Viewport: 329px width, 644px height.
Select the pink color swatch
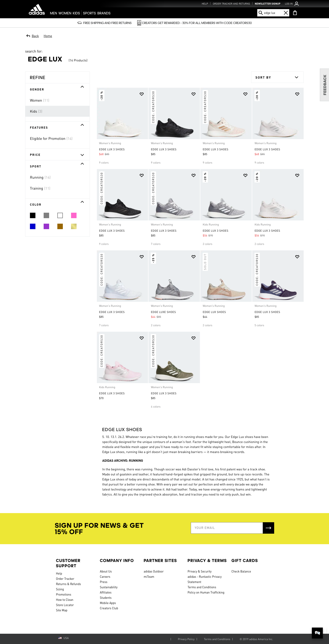74,215
